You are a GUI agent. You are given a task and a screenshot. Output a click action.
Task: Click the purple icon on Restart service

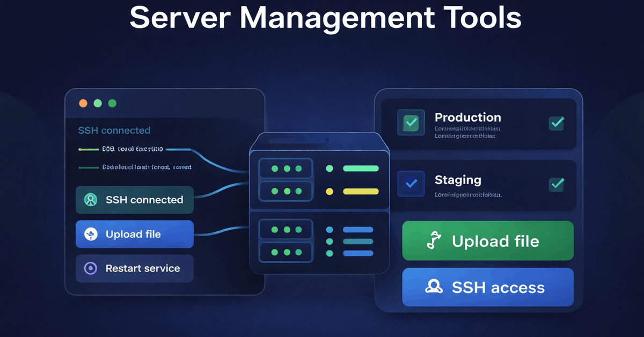point(91,268)
